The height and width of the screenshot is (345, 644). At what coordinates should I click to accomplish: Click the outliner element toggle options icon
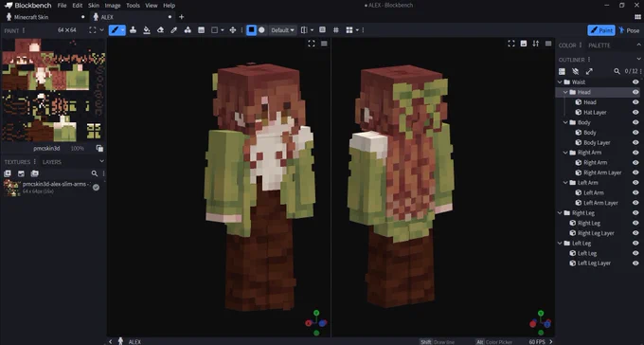point(562,71)
